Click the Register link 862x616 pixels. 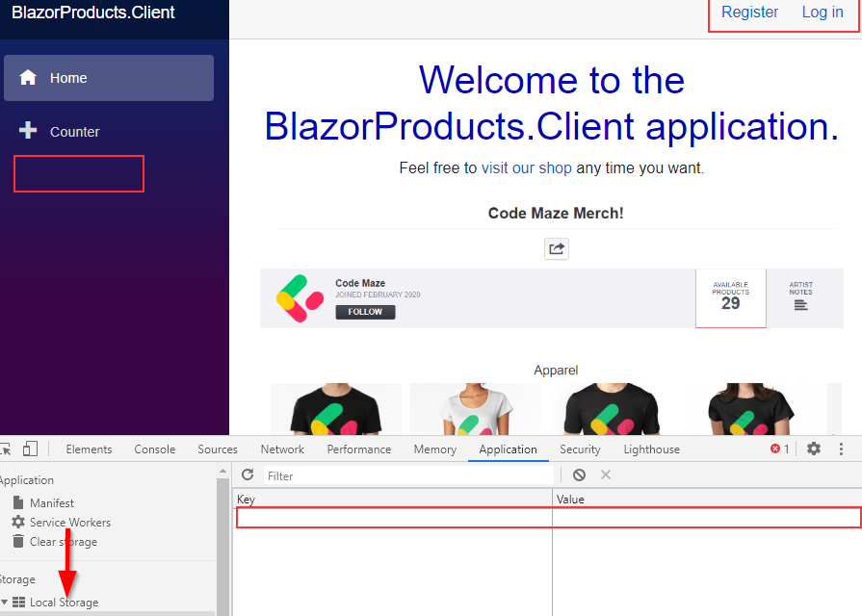(x=749, y=13)
